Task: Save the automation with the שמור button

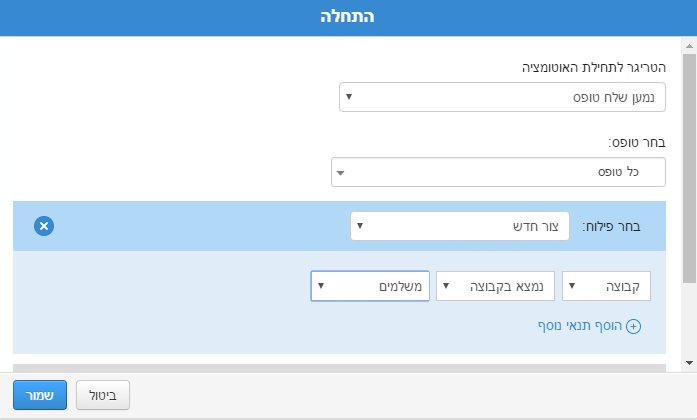Action: point(40,395)
